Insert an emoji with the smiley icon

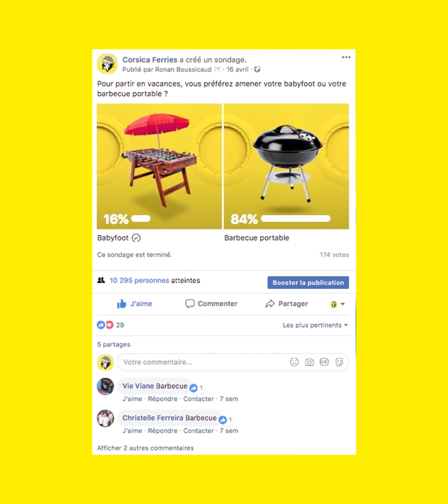pyautogui.click(x=294, y=362)
